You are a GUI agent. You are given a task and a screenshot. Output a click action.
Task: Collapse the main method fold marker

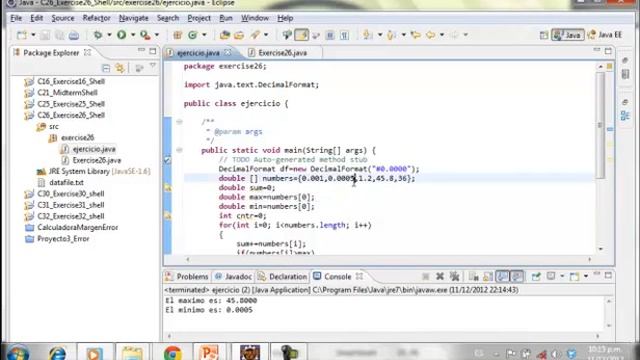[179, 150]
